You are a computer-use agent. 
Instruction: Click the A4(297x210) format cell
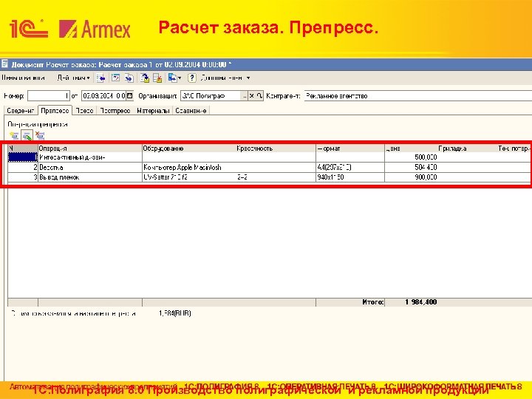tap(350, 167)
